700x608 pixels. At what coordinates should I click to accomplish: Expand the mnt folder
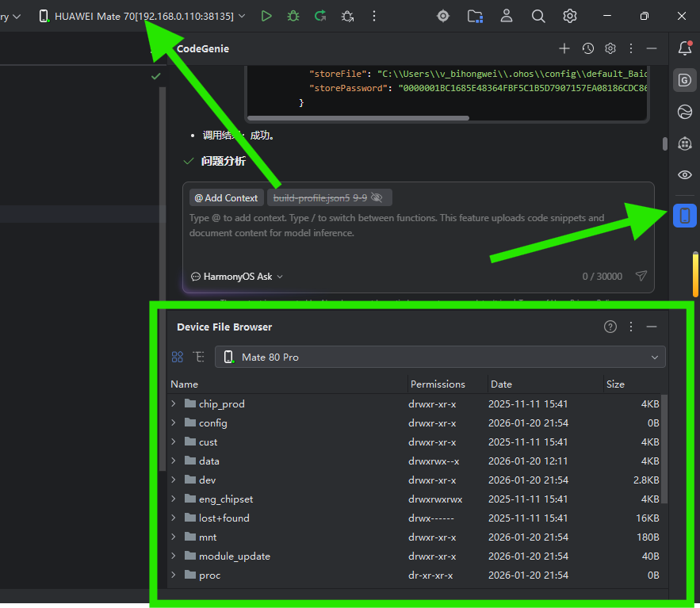(174, 537)
